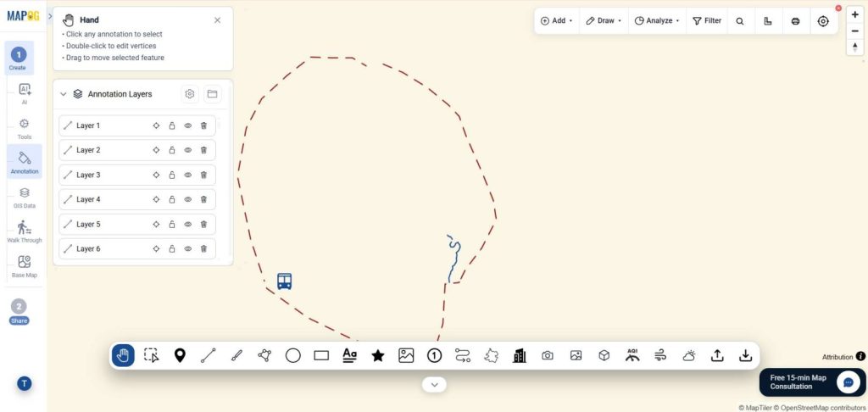Select the 3D cube tool
The width and height of the screenshot is (868, 412).
[x=604, y=355]
